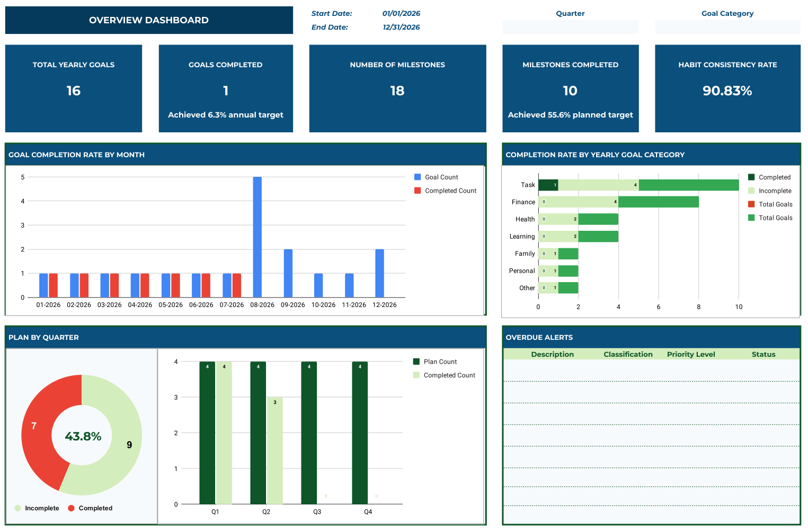Click the green Total Goals legend swatch
Image resolution: width=808 pixels, height=532 pixels.
(x=751, y=218)
